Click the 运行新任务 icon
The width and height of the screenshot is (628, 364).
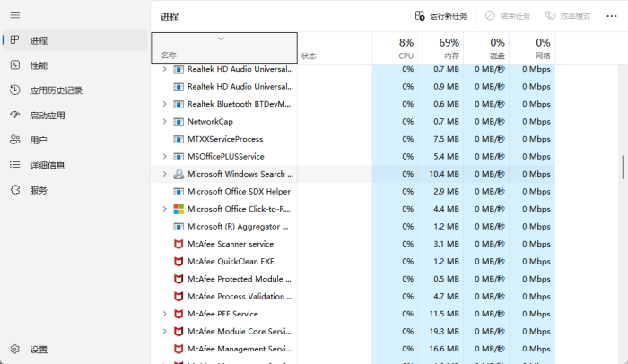tap(419, 15)
